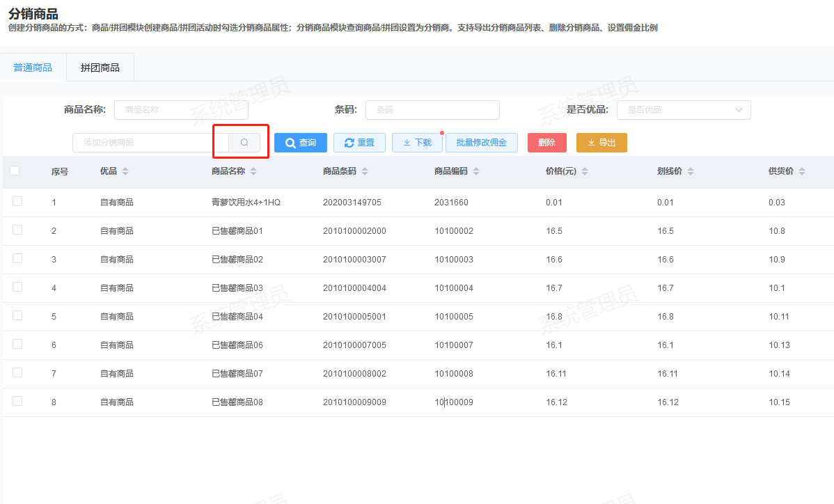Screen dimensions: 834x504
Task: Sort by 商品名称 column arrows
Action: [x=253, y=171]
